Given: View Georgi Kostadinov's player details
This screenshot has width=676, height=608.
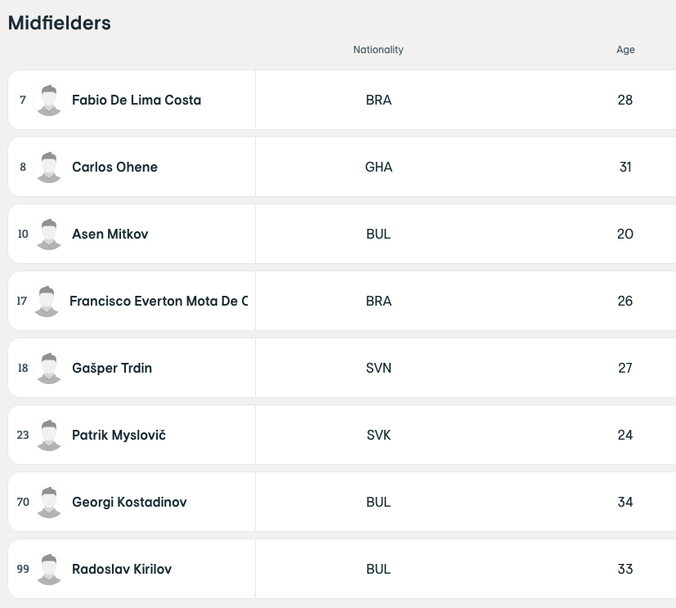Looking at the screenshot, I should pyautogui.click(x=129, y=502).
